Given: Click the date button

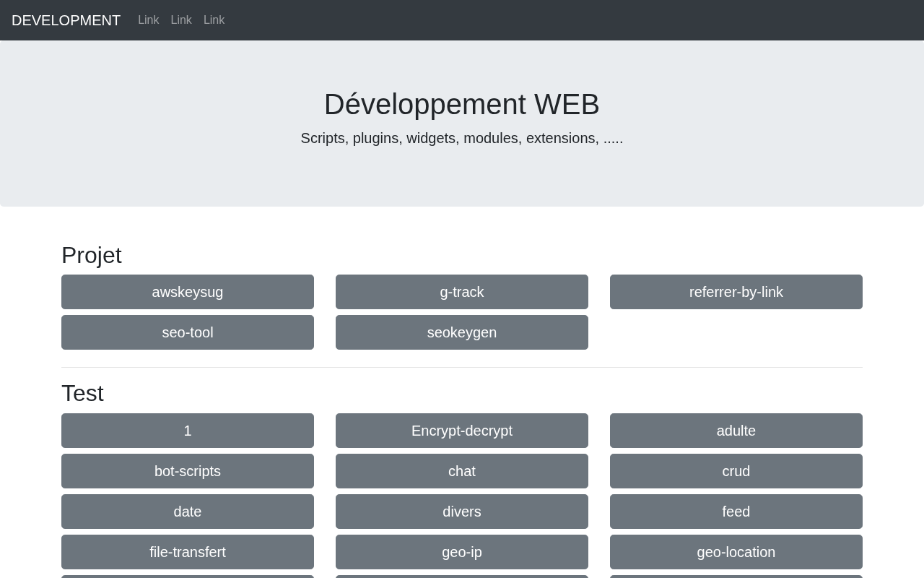Looking at the screenshot, I should click(188, 512).
